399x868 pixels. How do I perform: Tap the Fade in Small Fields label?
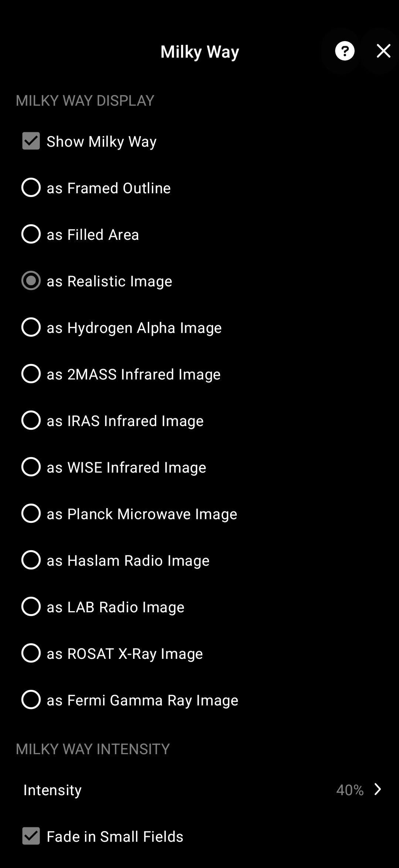tap(115, 837)
